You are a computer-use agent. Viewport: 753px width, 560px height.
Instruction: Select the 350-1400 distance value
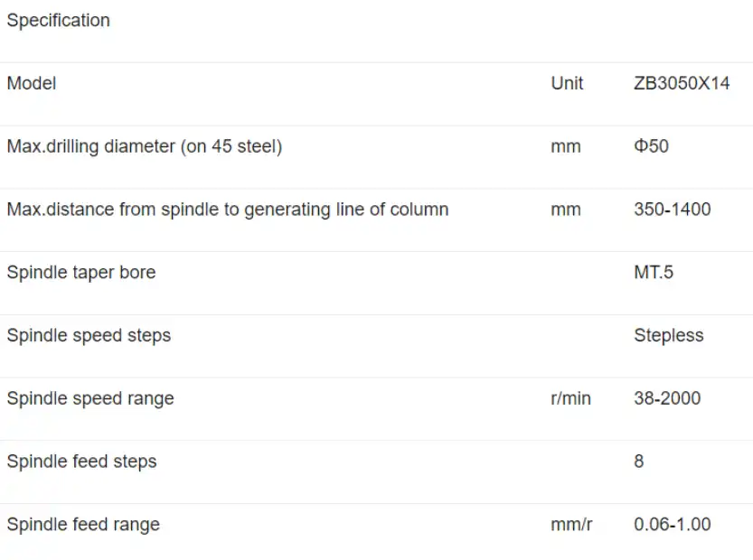pos(673,210)
